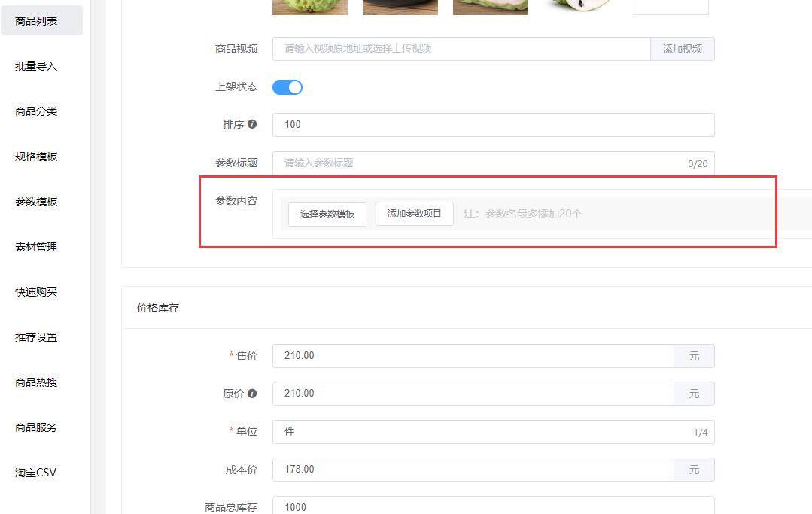Toggle the 上架状态 switch
This screenshot has height=514, width=812.
coord(287,87)
